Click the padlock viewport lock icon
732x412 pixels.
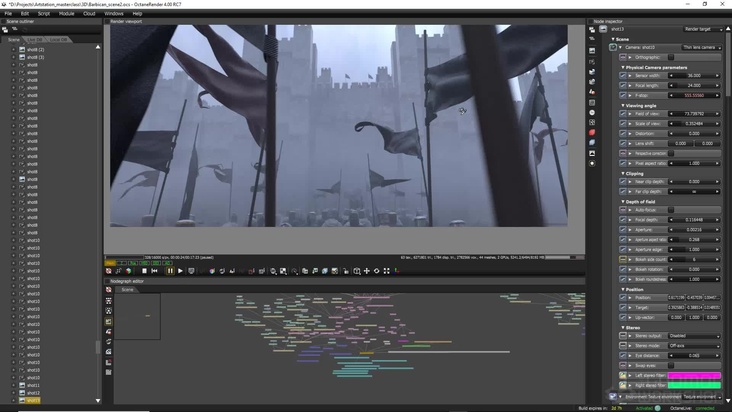[346, 271]
